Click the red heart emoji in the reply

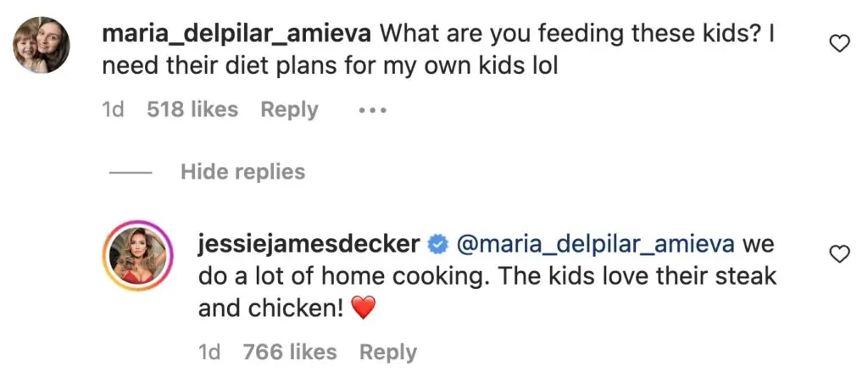click(362, 310)
